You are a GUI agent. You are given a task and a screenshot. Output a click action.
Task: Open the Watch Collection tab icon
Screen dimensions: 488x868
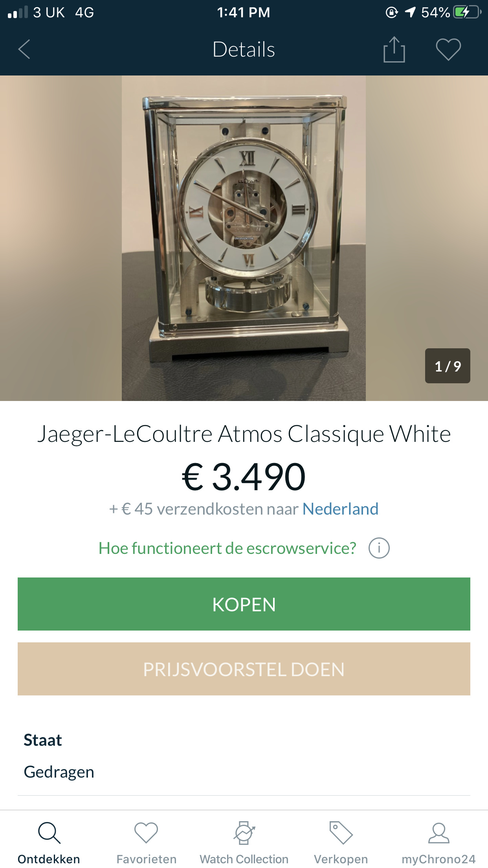point(244,833)
